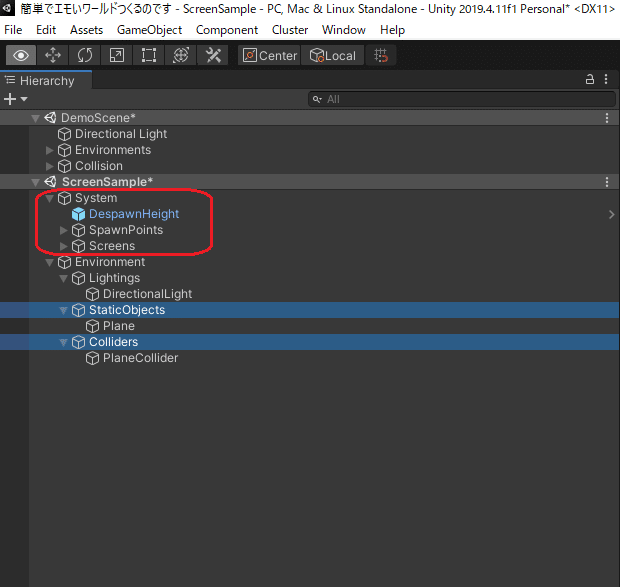This screenshot has height=587, width=620.
Task: Click the Unity icon in title bar
Action: pos(7,8)
